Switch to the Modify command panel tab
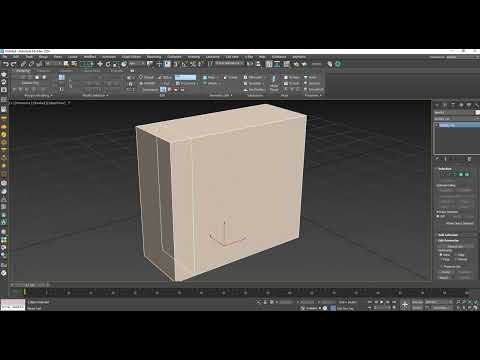This screenshot has width=480, height=360. [445, 105]
